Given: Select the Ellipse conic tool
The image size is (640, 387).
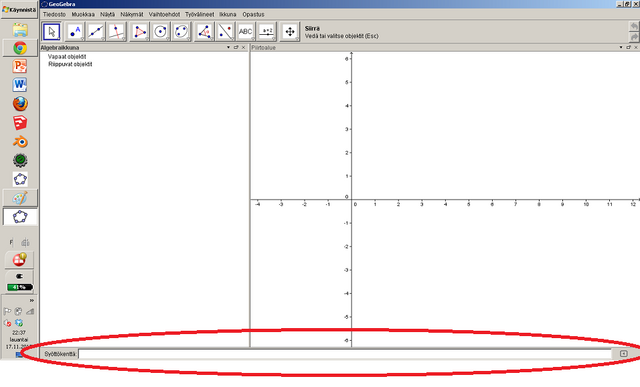Looking at the screenshot, I should pyautogui.click(x=181, y=31).
